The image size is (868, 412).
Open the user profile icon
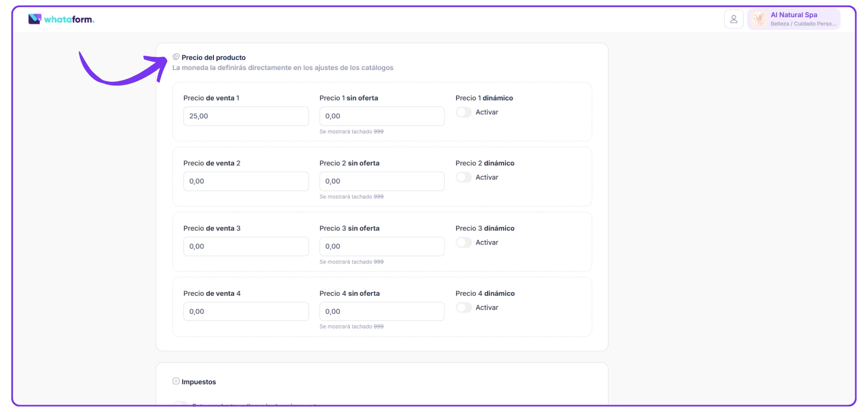734,19
